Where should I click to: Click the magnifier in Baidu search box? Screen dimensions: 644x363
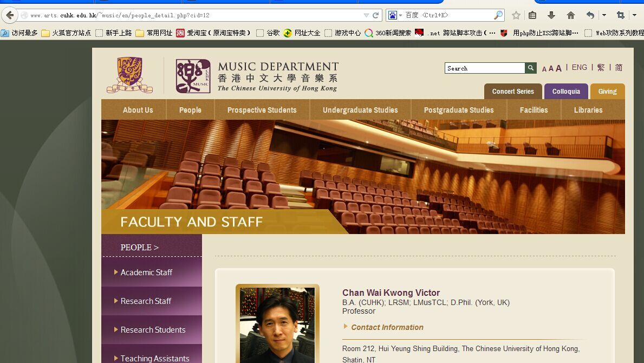click(x=498, y=15)
